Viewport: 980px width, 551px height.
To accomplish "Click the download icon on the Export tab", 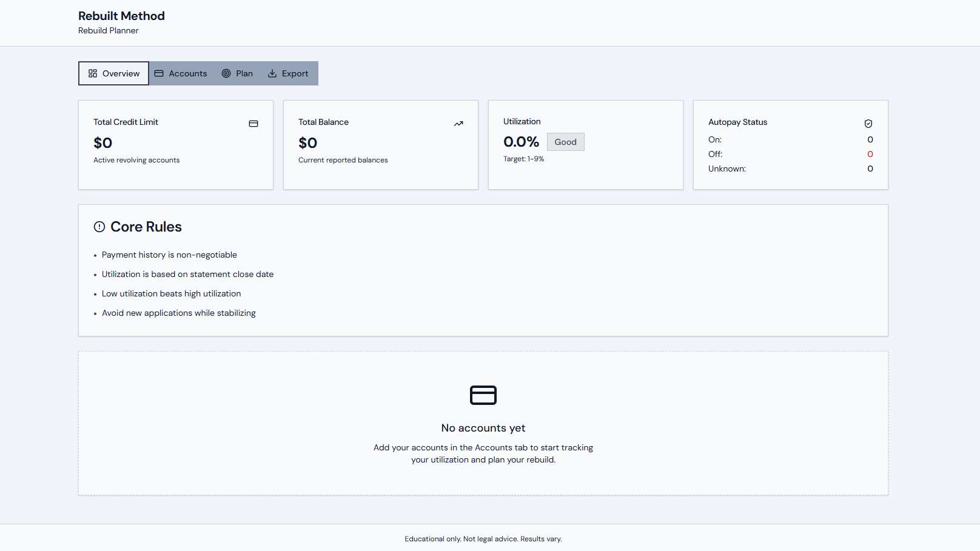I will click(272, 73).
